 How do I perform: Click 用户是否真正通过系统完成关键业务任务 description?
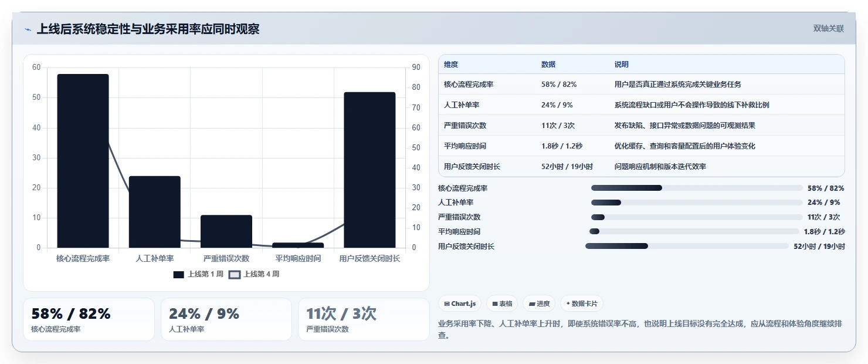coord(678,85)
